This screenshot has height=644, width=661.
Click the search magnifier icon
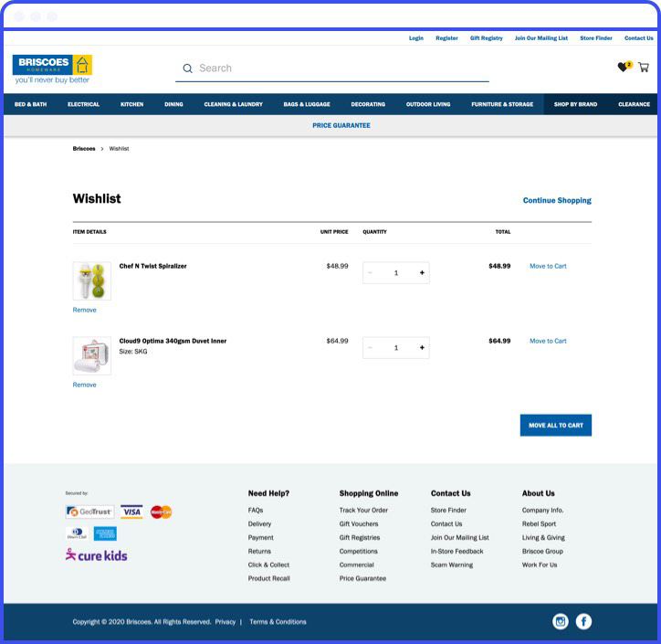(x=187, y=69)
